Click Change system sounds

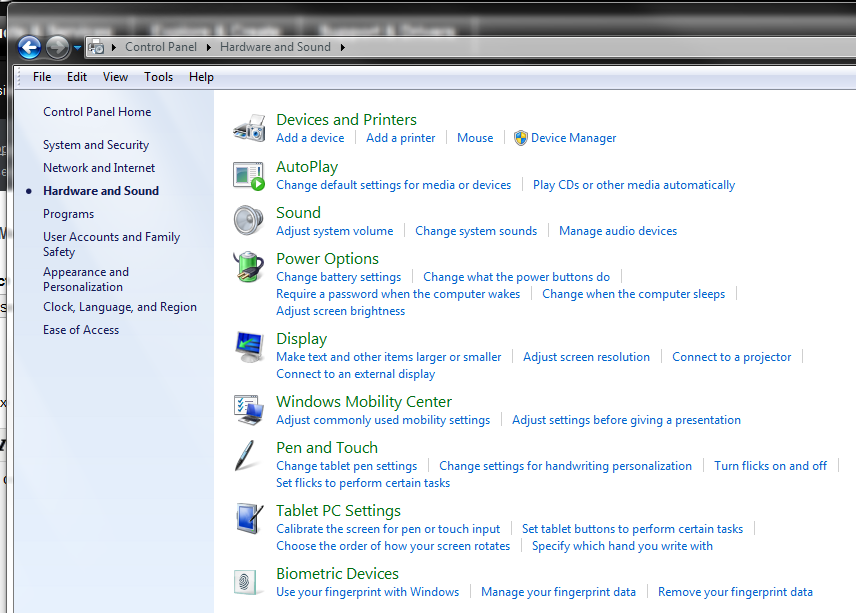(476, 231)
